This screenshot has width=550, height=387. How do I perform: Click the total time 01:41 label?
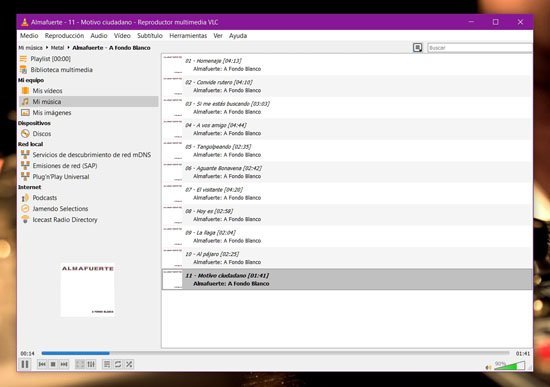pyautogui.click(x=523, y=353)
